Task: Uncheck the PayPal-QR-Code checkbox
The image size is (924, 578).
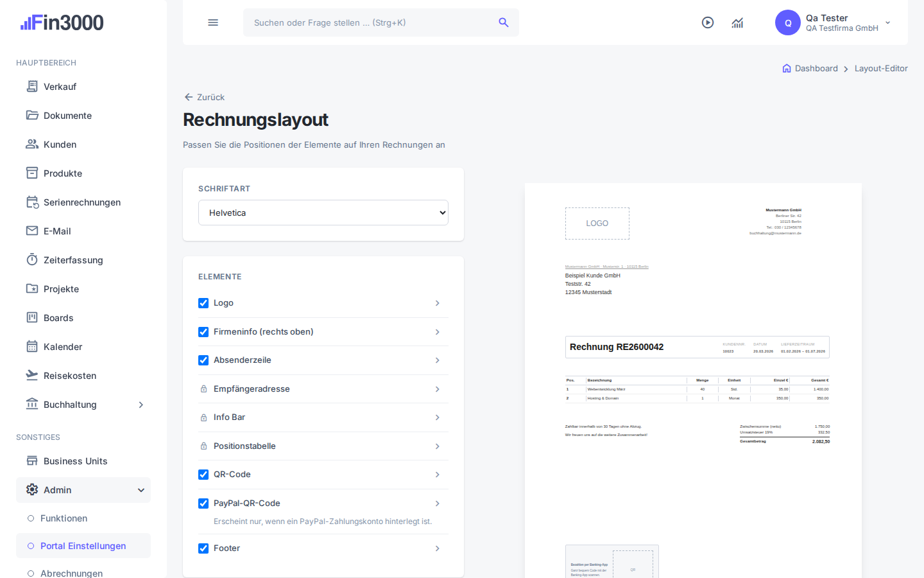Action: [x=203, y=504]
